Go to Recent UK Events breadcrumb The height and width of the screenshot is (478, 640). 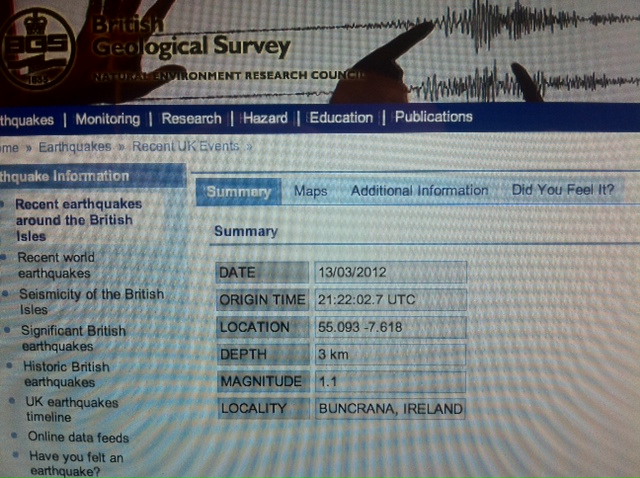tap(186, 146)
